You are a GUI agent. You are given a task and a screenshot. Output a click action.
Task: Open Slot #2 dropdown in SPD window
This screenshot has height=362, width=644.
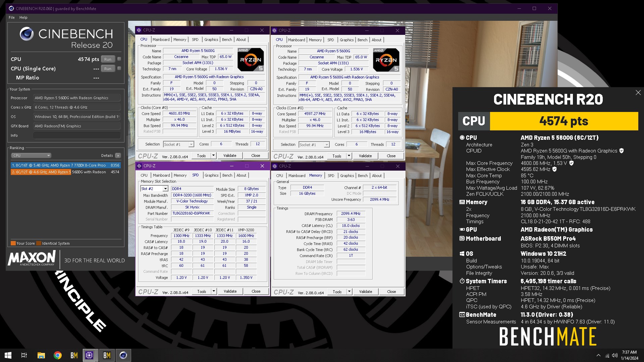click(154, 189)
